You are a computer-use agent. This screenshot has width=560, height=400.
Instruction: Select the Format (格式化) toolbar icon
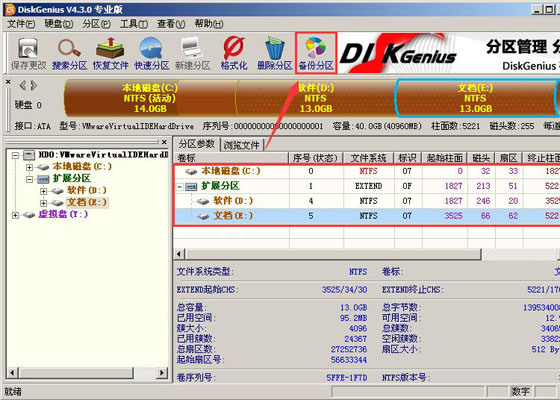click(234, 54)
